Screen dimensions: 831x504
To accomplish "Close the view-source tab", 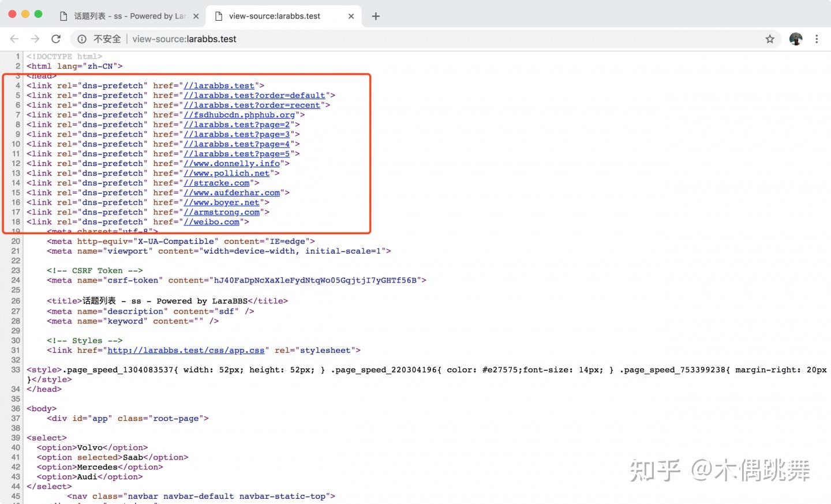I will [351, 16].
